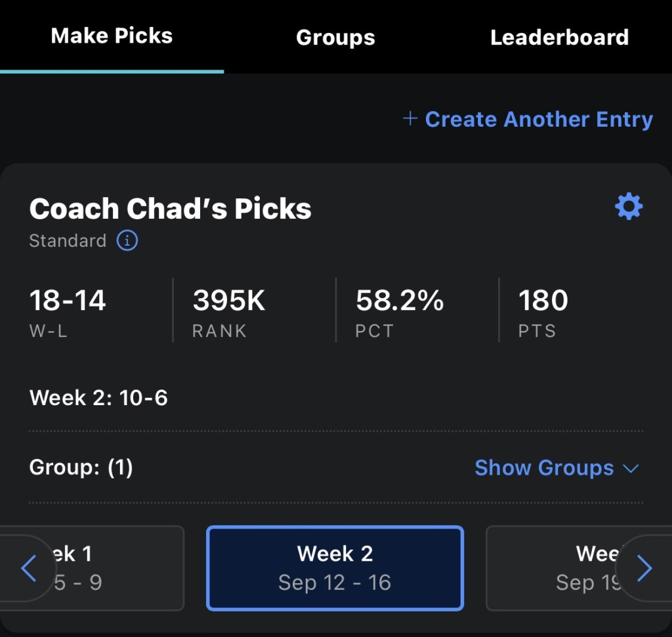The image size is (672, 637).
Task: Go to the Leaderboard tab
Action: pos(559,37)
